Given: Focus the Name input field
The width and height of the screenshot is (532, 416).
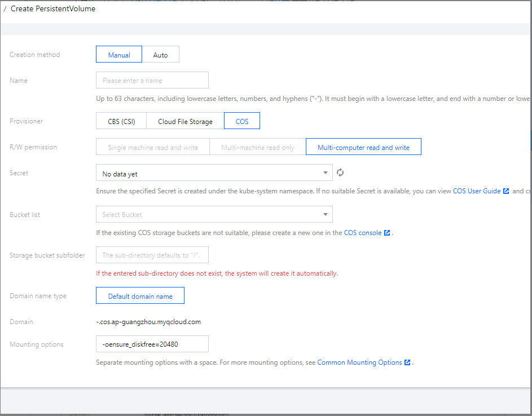Looking at the screenshot, I should coord(152,81).
